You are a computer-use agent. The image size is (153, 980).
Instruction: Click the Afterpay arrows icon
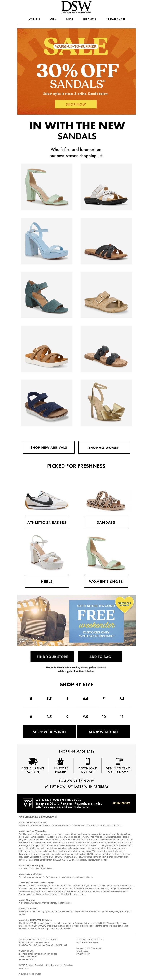pyautogui.click(x=46, y=786)
